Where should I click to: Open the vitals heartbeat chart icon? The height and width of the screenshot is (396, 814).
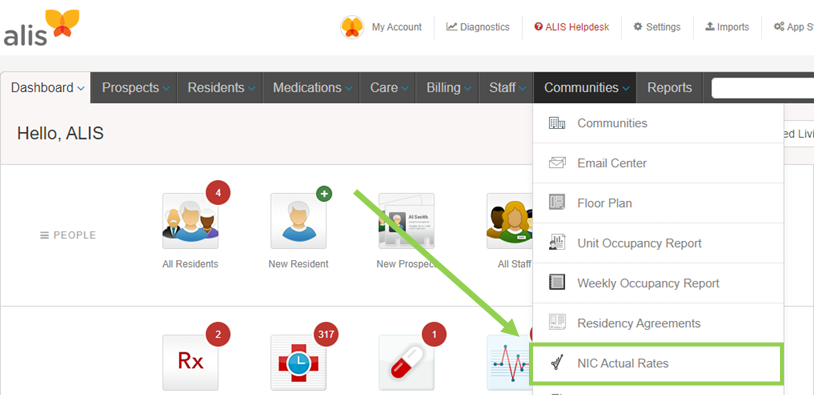508,362
